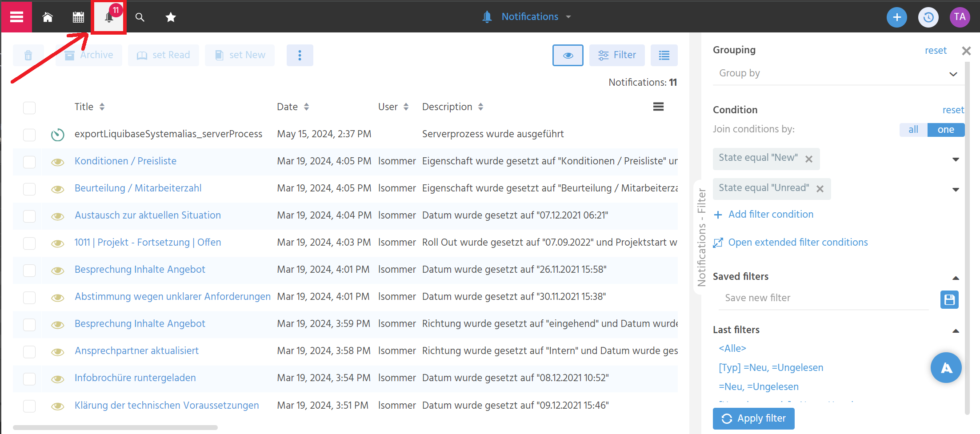Collapse the Saved filters section
Viewport: 980px width, 434px height.
(956, 277)
